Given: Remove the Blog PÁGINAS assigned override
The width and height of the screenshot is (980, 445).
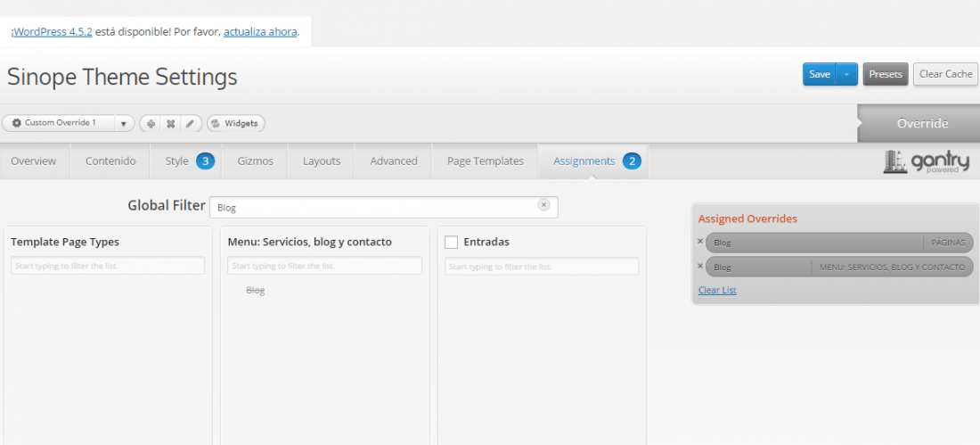Looking at the screenshot, I should point(700,241).
